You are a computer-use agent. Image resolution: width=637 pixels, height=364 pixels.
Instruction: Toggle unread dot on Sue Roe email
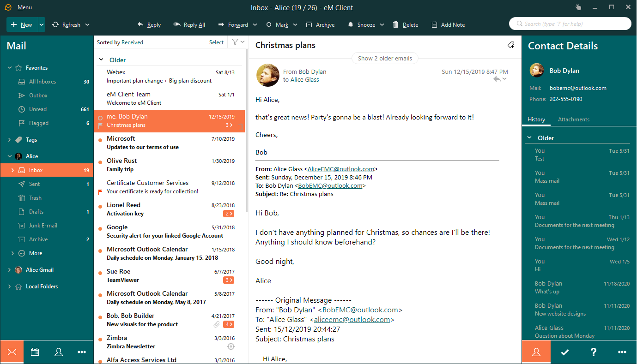point(100,273)
